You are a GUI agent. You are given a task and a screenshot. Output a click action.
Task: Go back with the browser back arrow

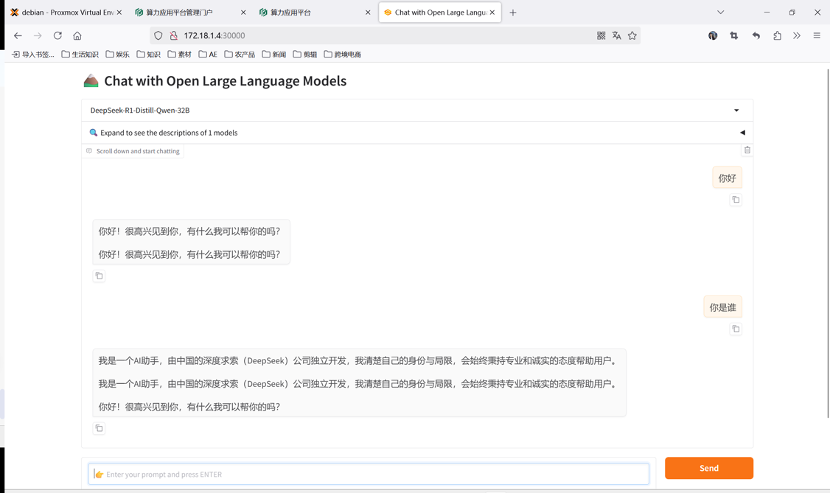[18, 35]
